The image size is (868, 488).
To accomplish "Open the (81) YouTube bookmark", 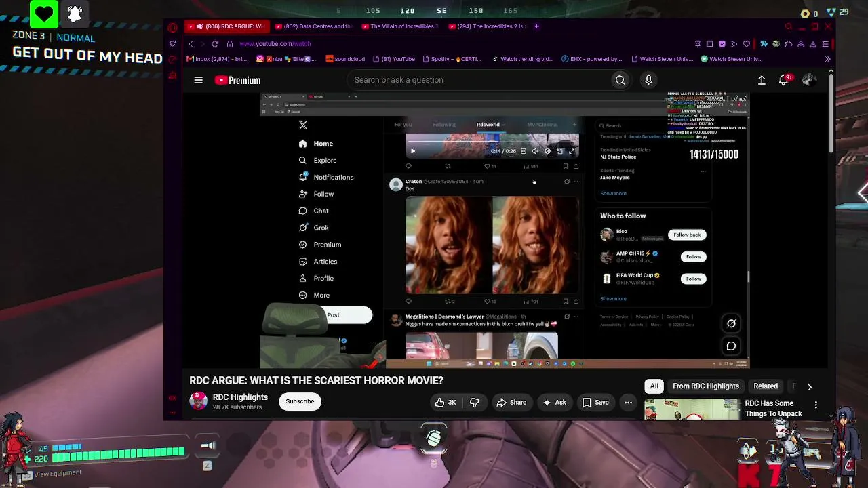I will [x=393, y=59].
